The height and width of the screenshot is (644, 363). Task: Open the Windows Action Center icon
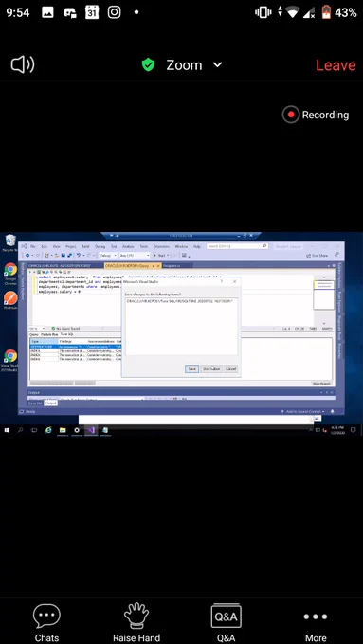[354, 430]
